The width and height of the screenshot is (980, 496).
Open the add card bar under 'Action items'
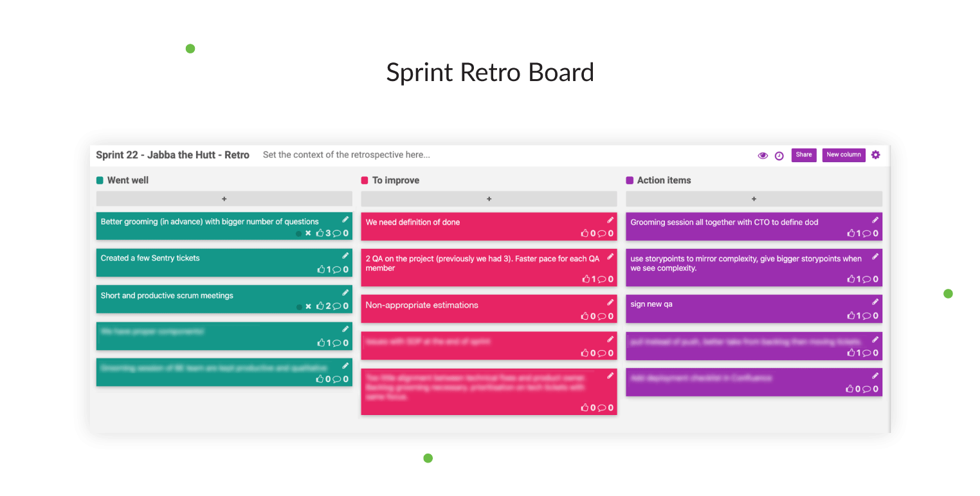coord(754,198)
